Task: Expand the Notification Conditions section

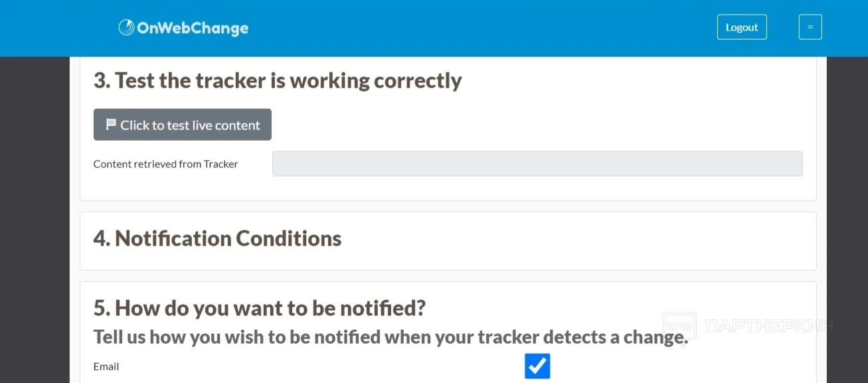Action: pos(217,239)
